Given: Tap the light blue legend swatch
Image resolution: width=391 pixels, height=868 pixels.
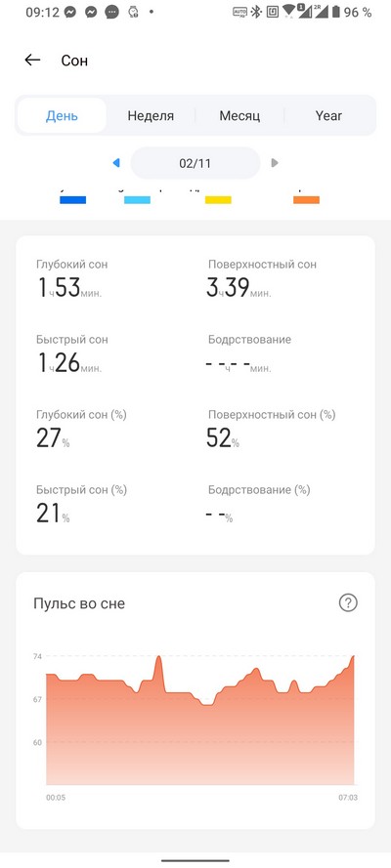Looking at the screenshot, I should [x=138, y=200].
